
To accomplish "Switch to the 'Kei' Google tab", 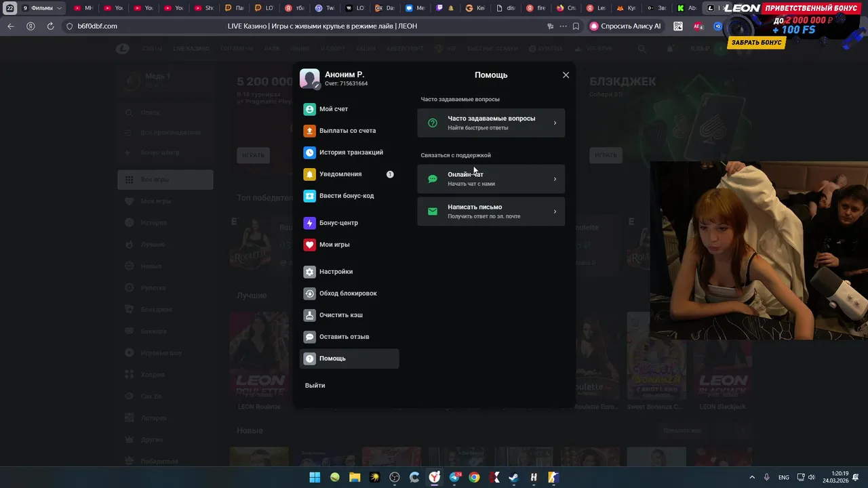I will click(476, 8).
